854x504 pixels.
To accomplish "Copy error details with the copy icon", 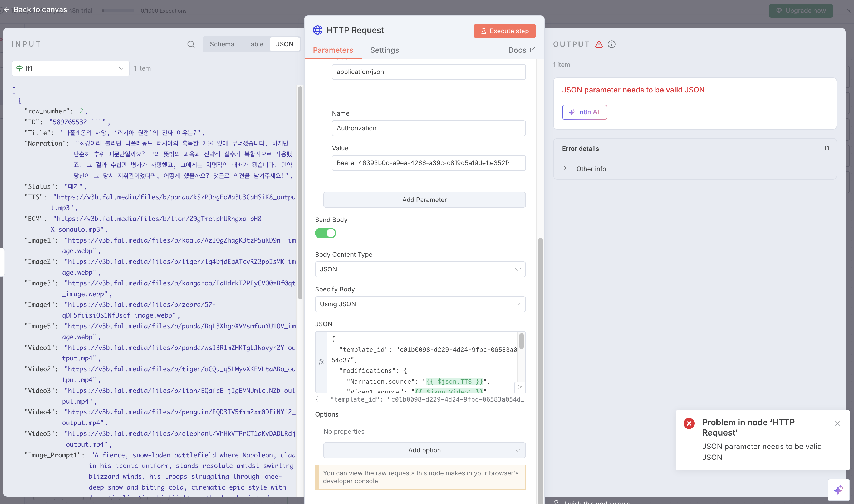I will click(826, 149).
